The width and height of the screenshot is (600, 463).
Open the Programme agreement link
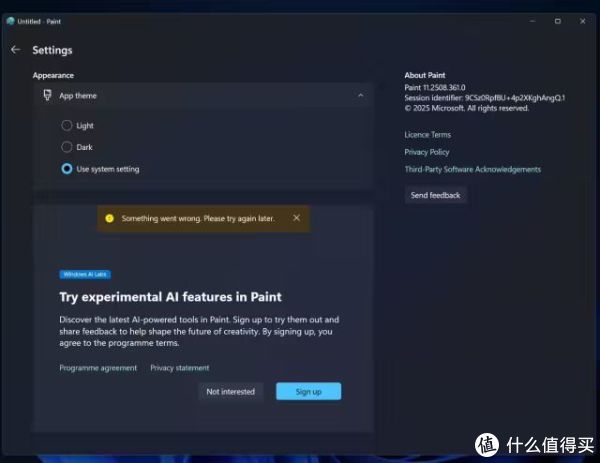click(98, 368)
